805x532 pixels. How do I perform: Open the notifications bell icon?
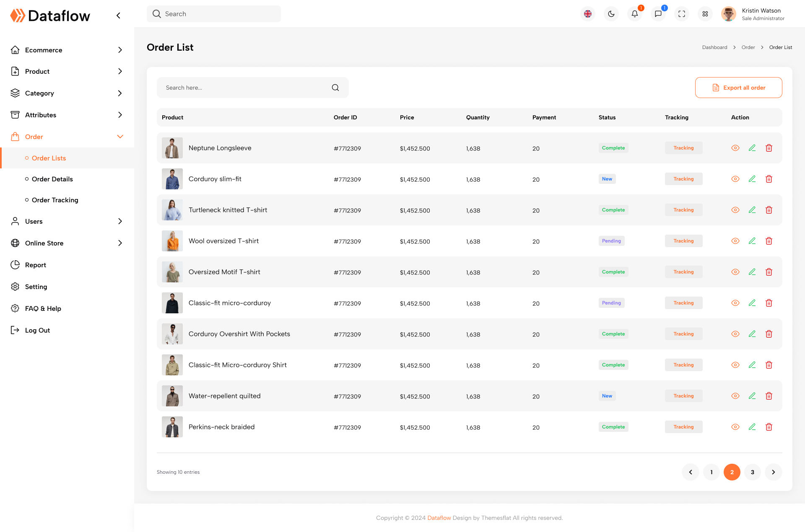tap(634, 14)
